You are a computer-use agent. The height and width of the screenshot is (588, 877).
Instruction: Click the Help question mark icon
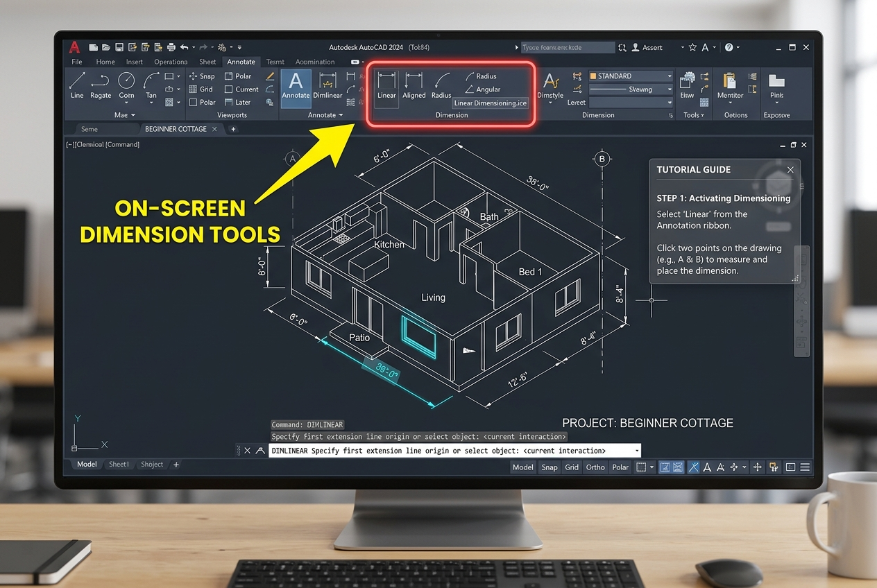pyautogui.click(x=729, y=48)
